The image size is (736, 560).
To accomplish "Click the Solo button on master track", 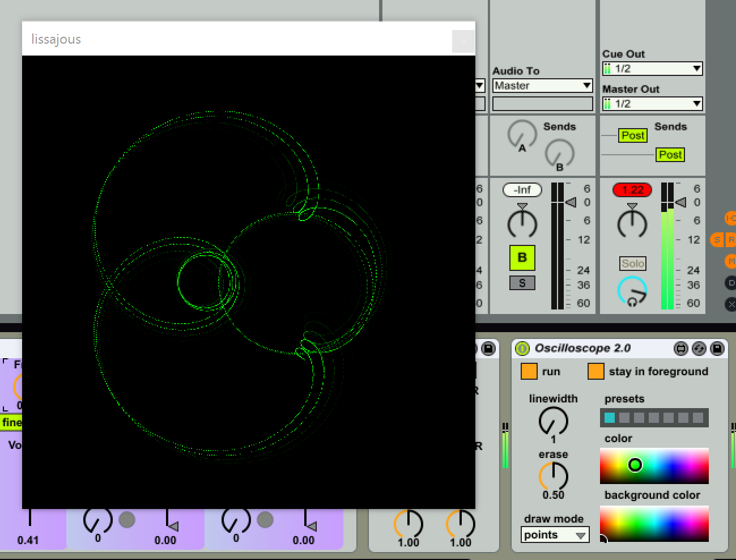I will click(x=632, y=264).
